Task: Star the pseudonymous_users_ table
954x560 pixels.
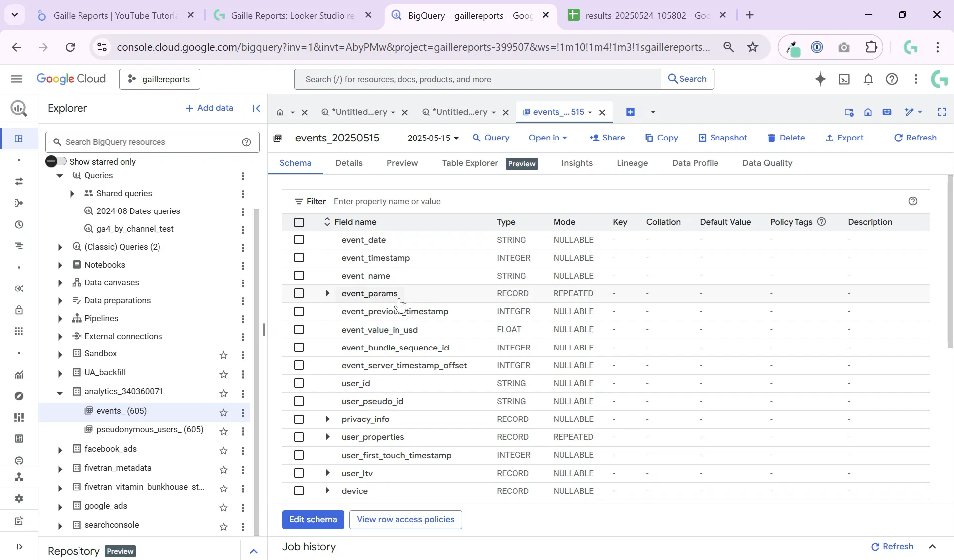Action: 223,432
